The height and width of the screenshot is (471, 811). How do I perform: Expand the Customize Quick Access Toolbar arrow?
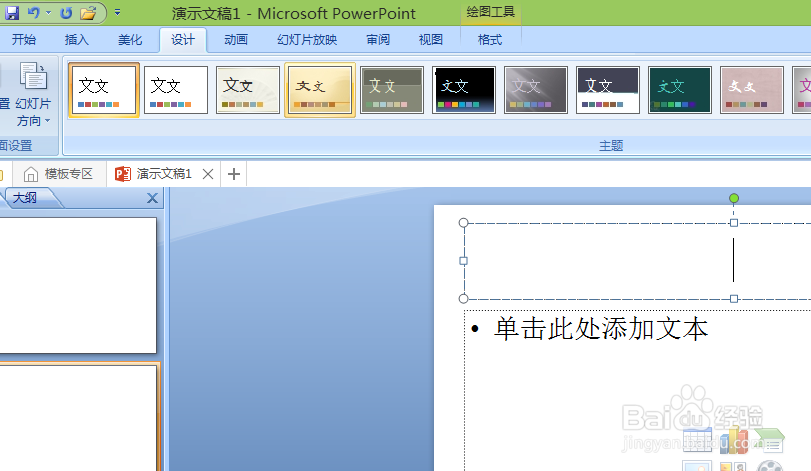tap(117, 12)
